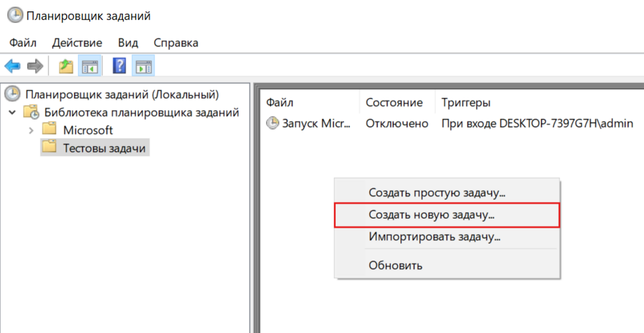
Task: Click the Back arrow toolbar icon
Action: point(13,66)
